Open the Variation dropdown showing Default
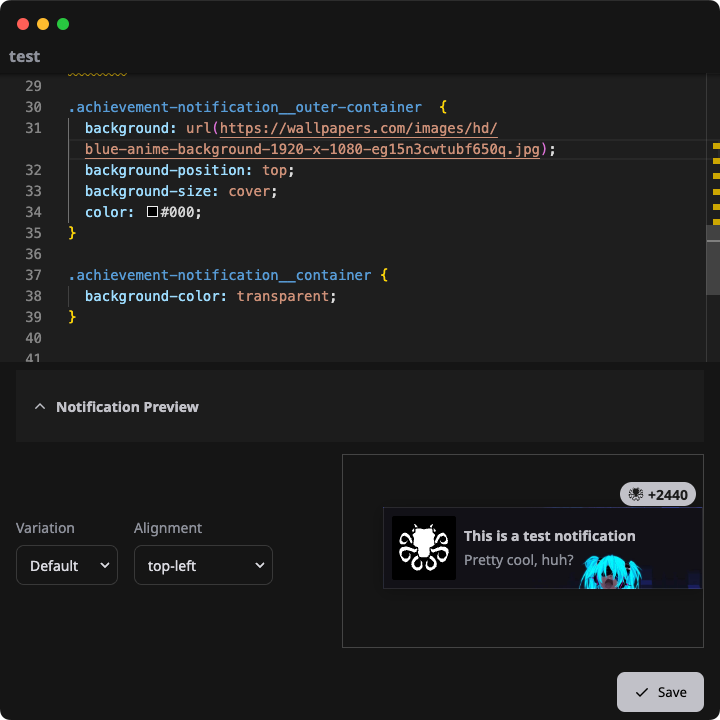720x720 pixels. 67,565
